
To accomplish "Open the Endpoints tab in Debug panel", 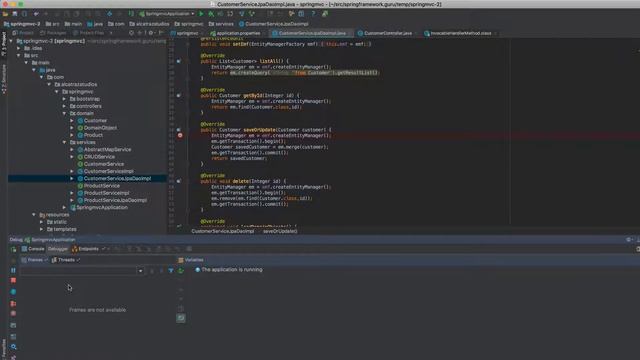I will tap(85, 249).
